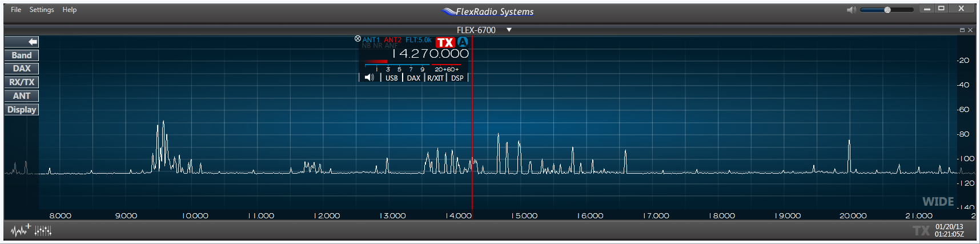Add a new panadapter with waveform-plus icon
Screen dimensions: 980x244
(21, 230)
